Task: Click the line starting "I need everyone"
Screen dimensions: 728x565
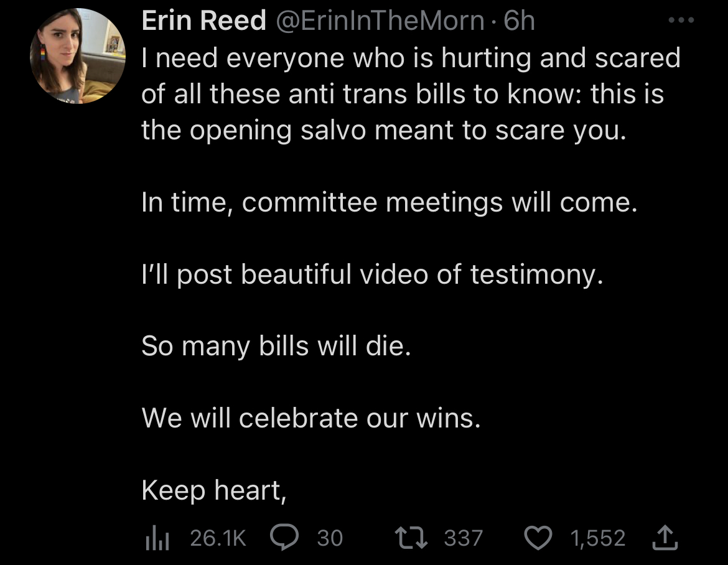Action: coord(411,58)
